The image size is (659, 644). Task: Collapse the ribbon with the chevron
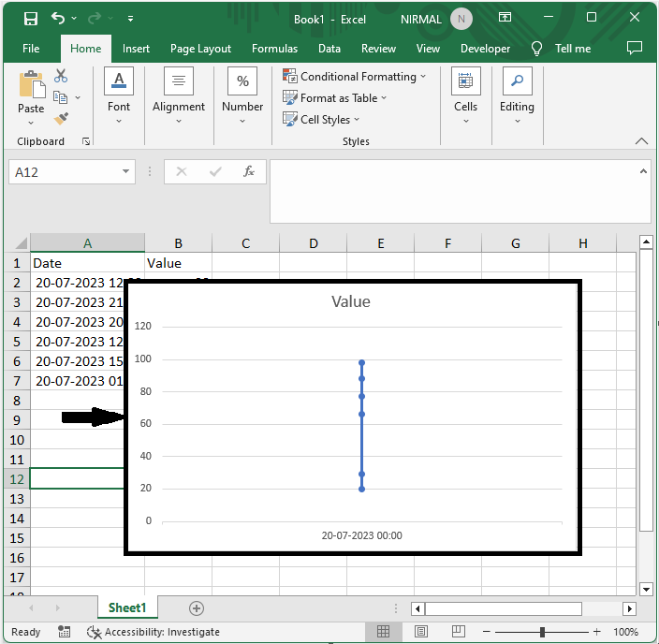pos(641,141)
